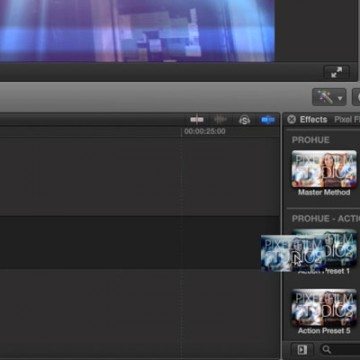The image size is (360, 360).
Task: Toggle audio skimming waveform icon
Action: pos(220,119)
